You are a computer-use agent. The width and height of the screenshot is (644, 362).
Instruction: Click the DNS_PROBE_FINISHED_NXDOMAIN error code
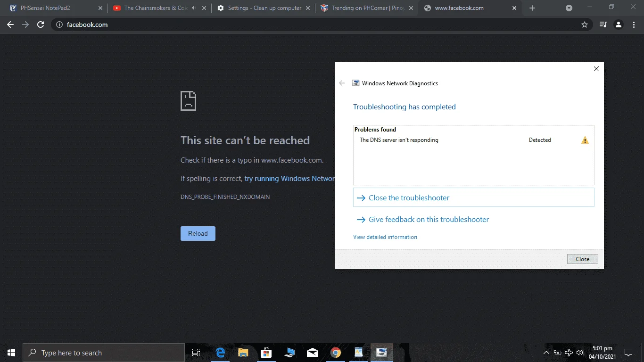pos(225,197)
